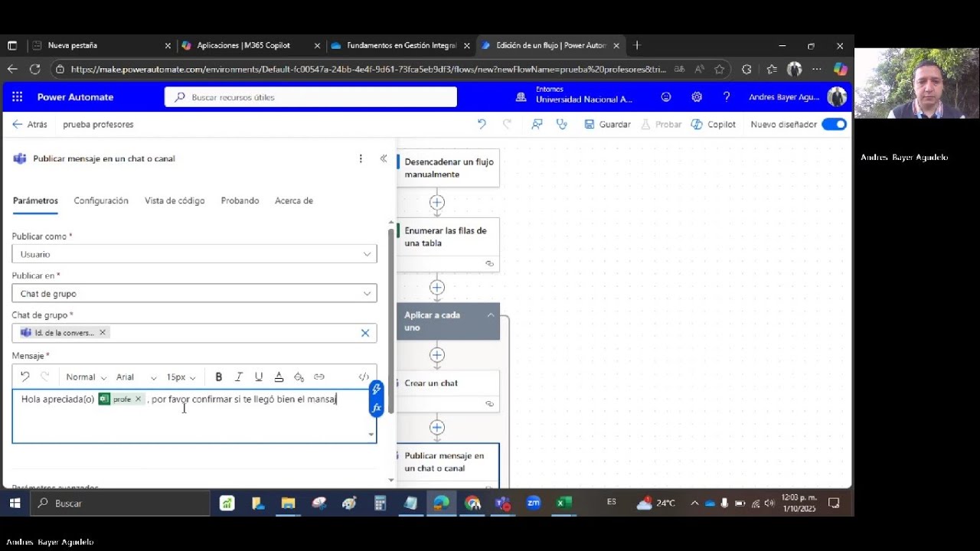Open the highlight color picker
This screenshot has height=551, width=980.
coord(299,377)
